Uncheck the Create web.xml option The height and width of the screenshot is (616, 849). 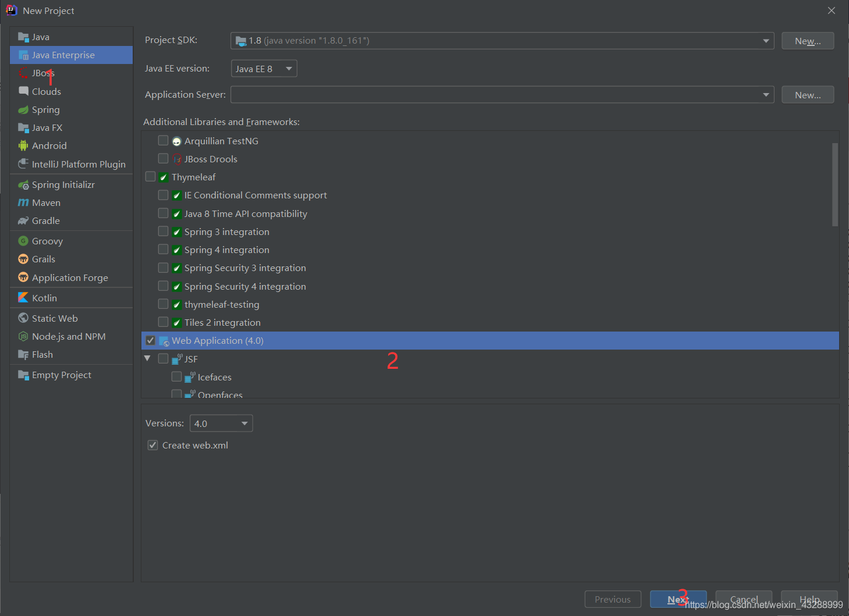[x=152, y=445]
